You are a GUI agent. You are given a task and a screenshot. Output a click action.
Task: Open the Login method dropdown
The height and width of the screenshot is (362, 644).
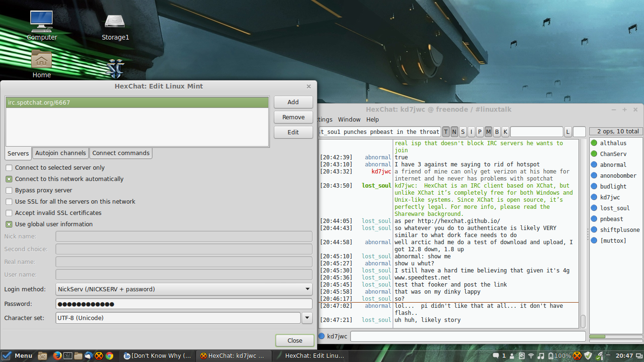(184, 289)
